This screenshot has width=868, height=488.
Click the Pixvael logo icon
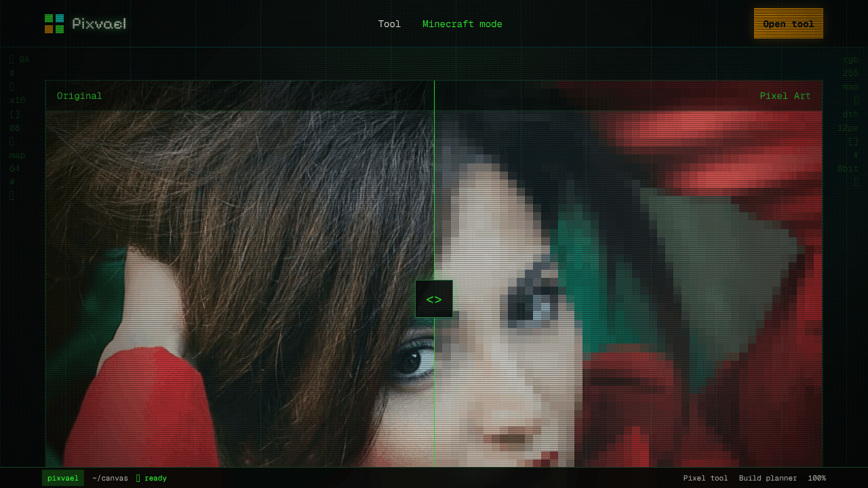(x=54, y=24)
